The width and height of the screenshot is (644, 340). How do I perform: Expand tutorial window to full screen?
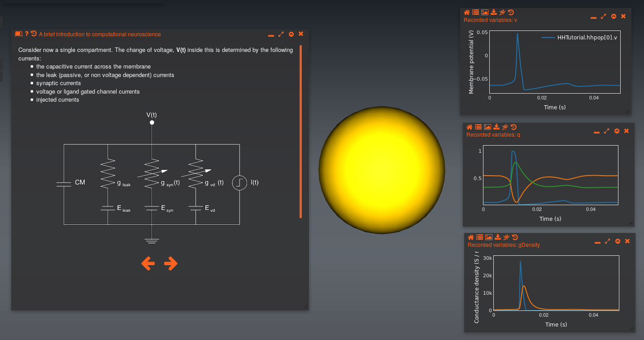pyautogui.click(x=281, y=34)
